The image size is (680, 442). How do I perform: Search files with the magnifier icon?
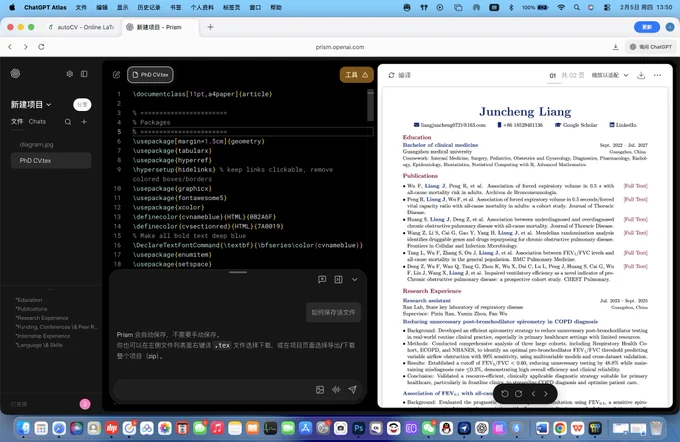tap(68, 122)
